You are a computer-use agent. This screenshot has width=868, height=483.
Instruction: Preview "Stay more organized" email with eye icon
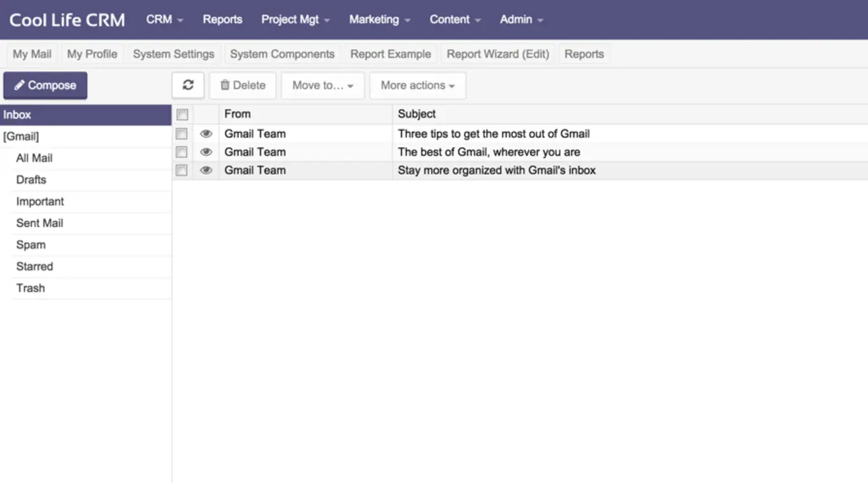click(206, 170)
